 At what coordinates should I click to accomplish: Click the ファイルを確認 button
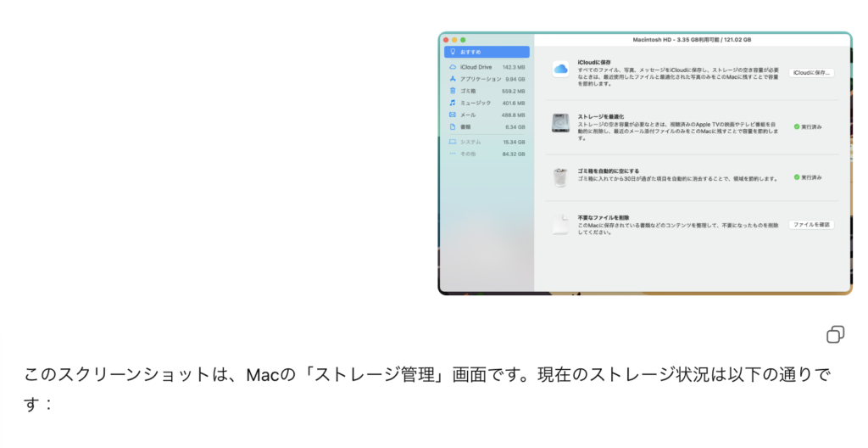[x=811, y=225]
